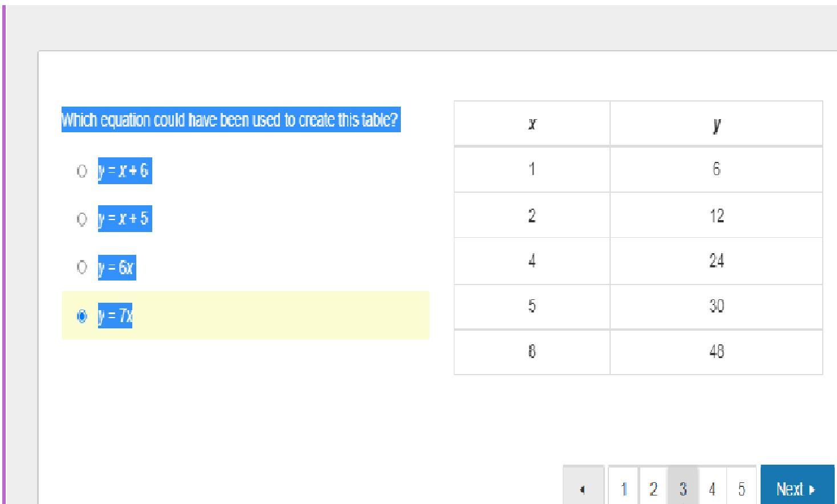Go to the previous page arrow

[583, 488]
